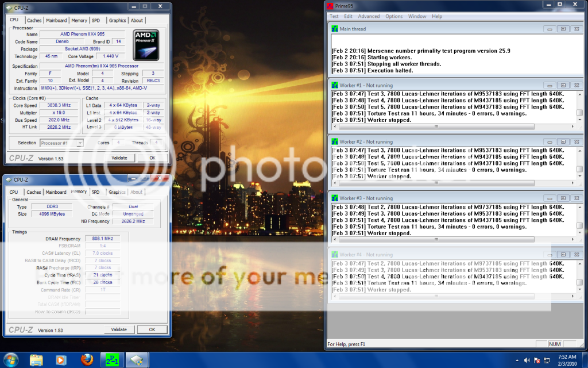The height and width of the screenshot is (368, 588).
Task: Launch Firefox from the taskbar
Action: coord(87,359)
